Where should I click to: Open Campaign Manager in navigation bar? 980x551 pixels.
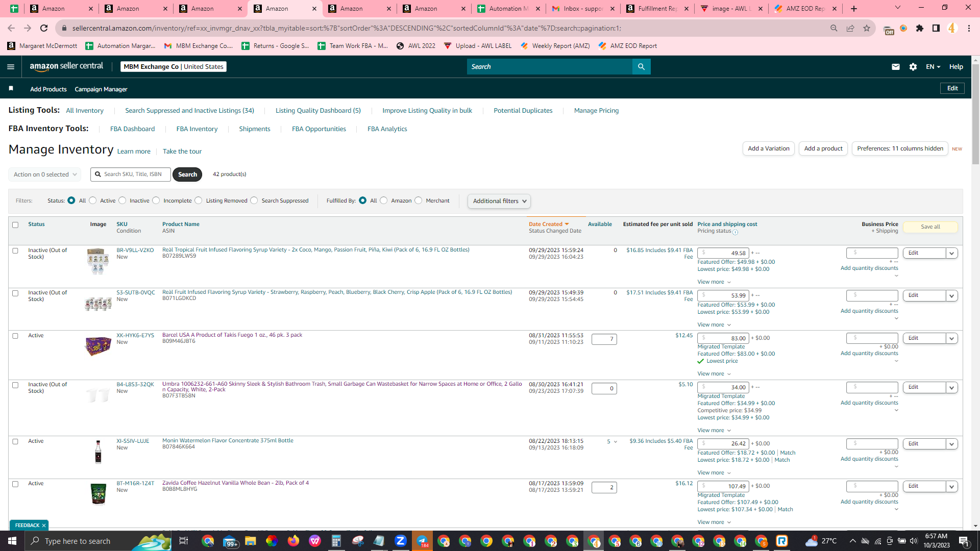[101, 89]
